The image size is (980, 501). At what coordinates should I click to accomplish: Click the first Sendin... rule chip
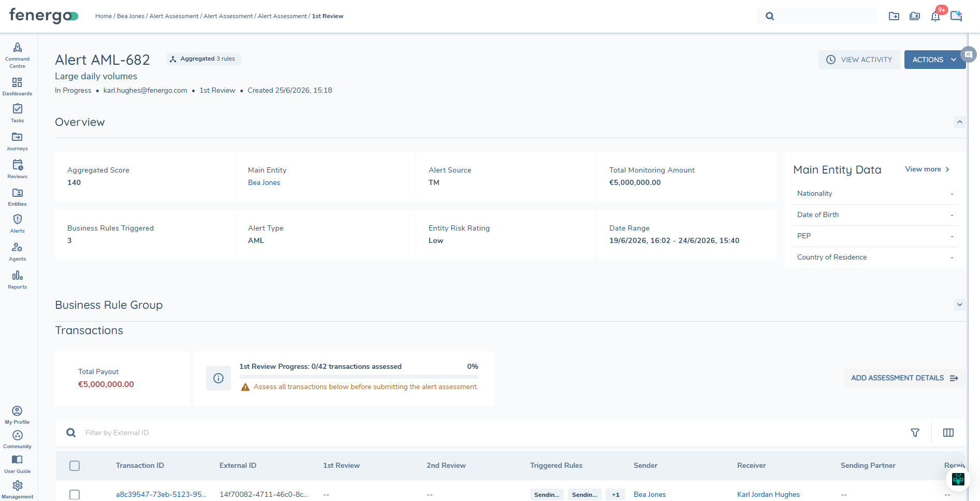pos(547,495)
